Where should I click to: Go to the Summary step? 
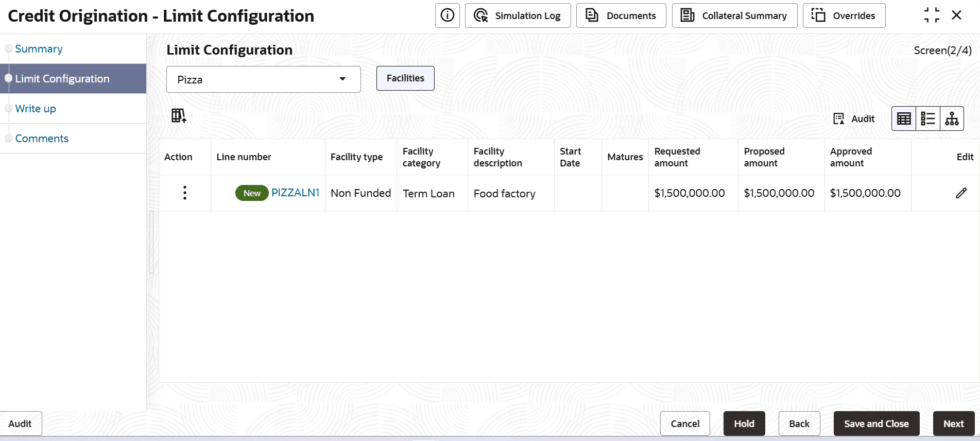pyautogui.click(x=39, y=49)
